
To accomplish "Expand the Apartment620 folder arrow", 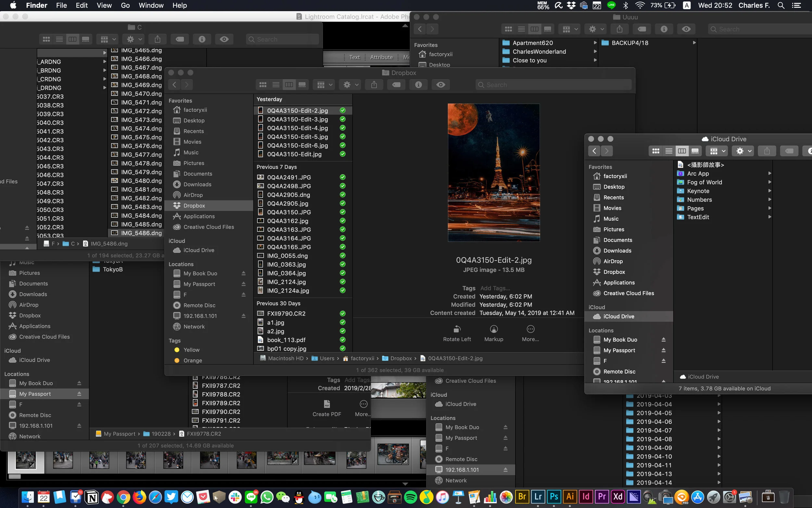I will (x=595, y=43).
